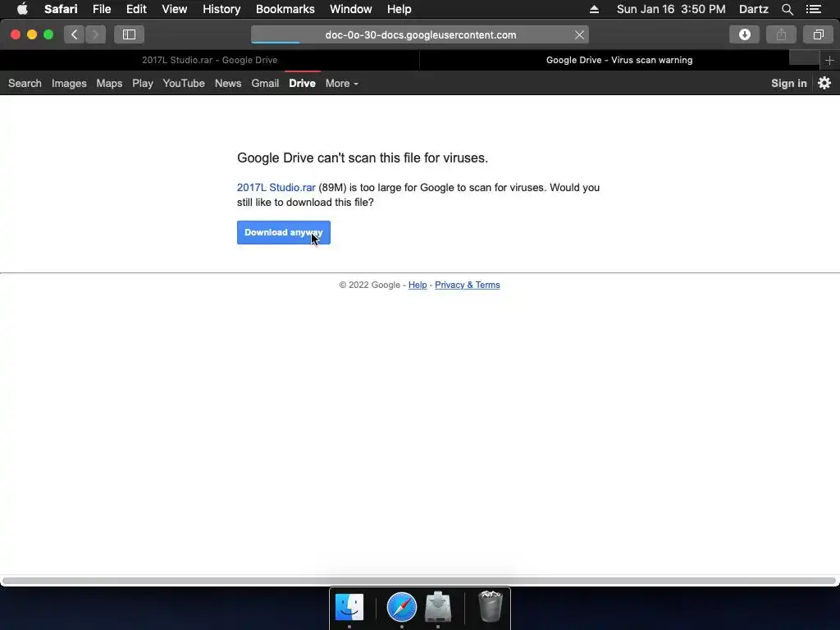Viewport: 840px width, 630px height.
Task: Go to Google Maps link
Action: (109, 83)
